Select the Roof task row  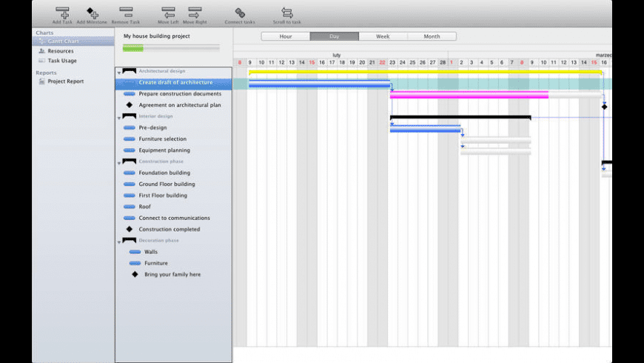click(x=174, y=207)
